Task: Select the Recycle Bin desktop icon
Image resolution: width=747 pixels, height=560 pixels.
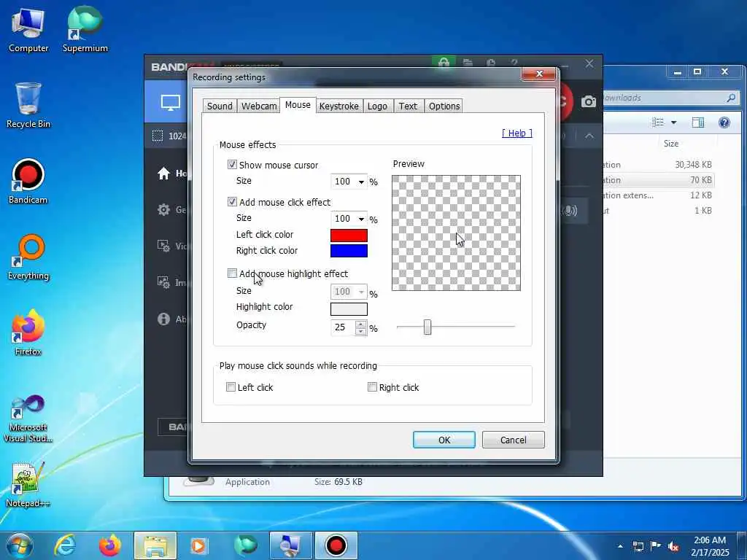Action: (x=28, y=106)
